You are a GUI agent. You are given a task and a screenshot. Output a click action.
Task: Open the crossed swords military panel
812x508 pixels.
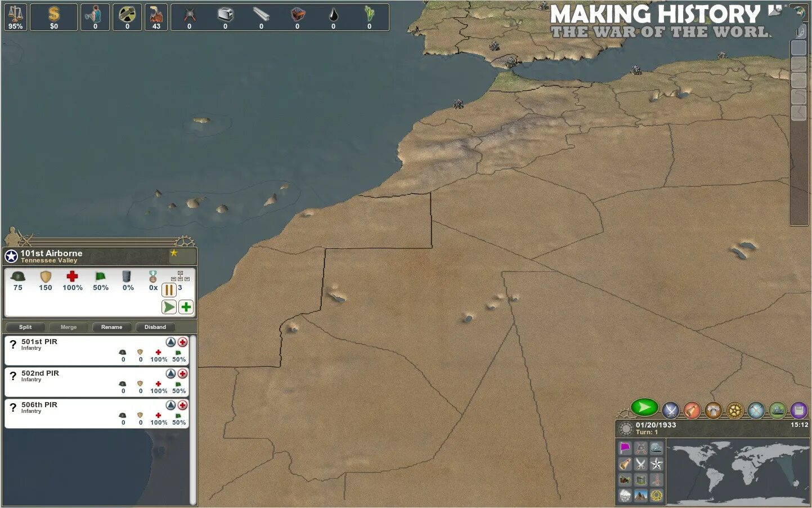670,410
